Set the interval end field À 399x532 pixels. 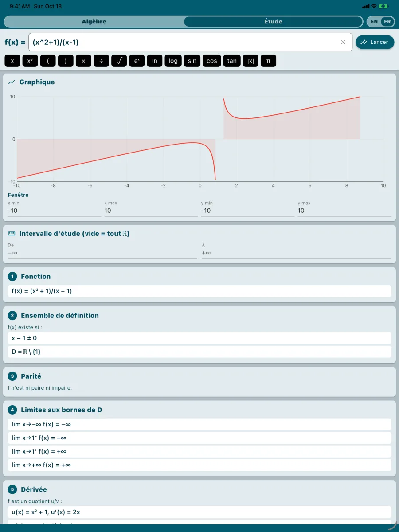(297, 253)
